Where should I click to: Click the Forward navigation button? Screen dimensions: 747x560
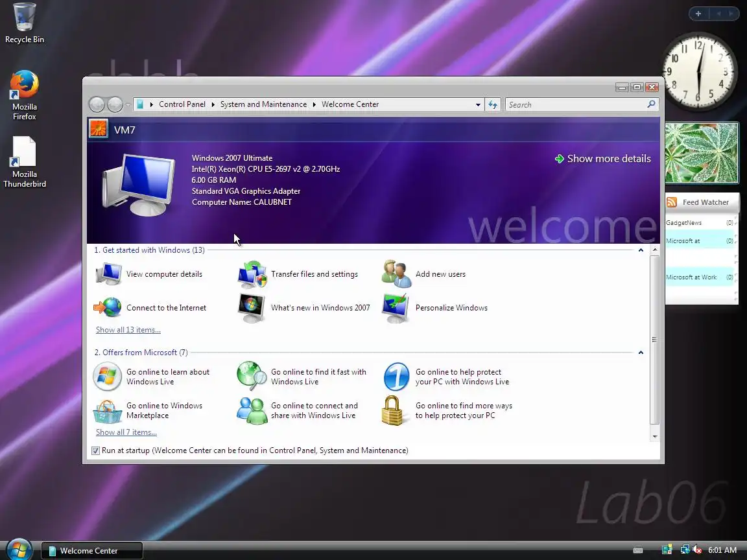[x=115, y=104]
